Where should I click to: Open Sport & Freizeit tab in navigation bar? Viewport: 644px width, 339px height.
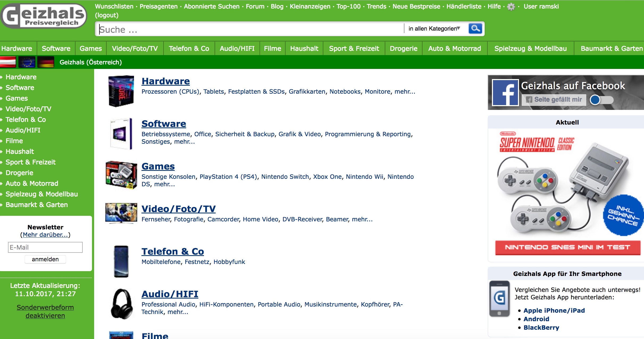click(x=354, y=48)
